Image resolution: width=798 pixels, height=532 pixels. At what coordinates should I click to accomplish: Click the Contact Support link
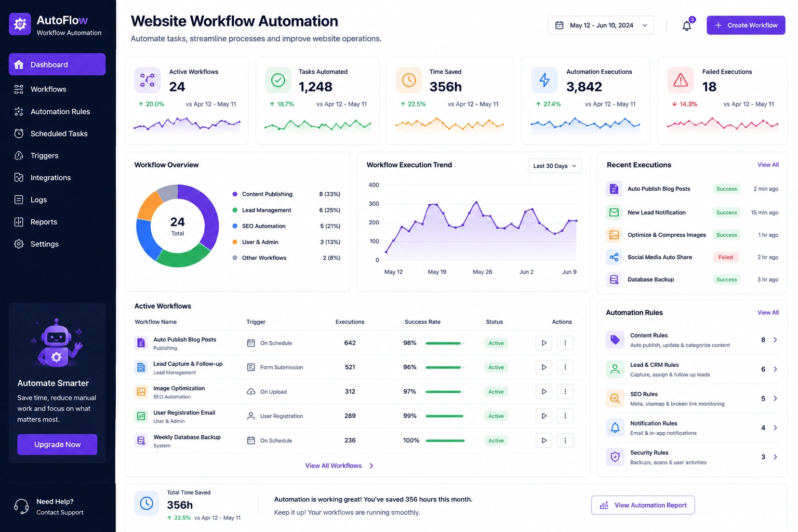coord(60,513)
